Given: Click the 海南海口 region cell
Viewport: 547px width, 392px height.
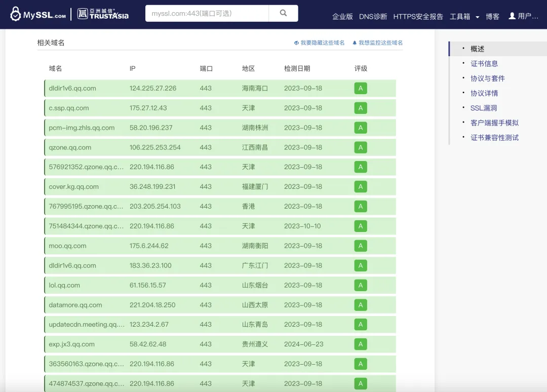Looking at the screenshot, I should pos(255,88).
